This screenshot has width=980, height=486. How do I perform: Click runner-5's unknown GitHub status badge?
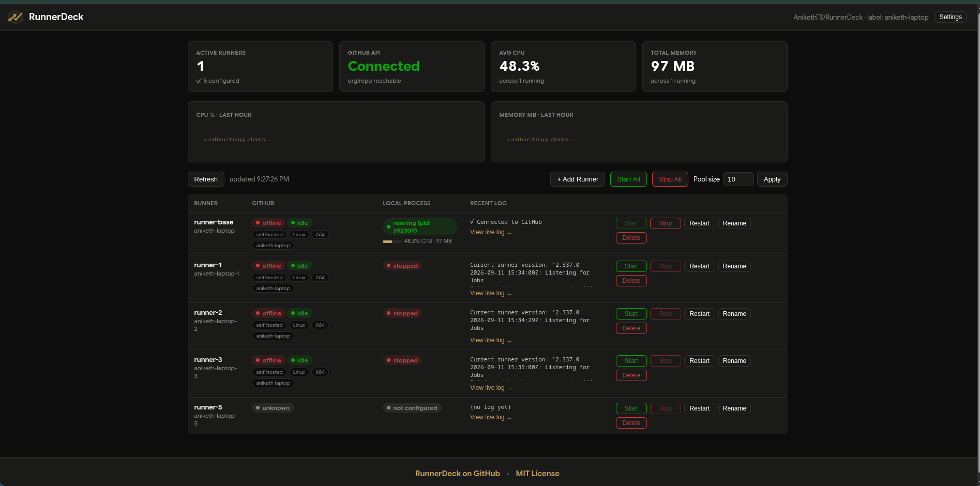point(273,408)
